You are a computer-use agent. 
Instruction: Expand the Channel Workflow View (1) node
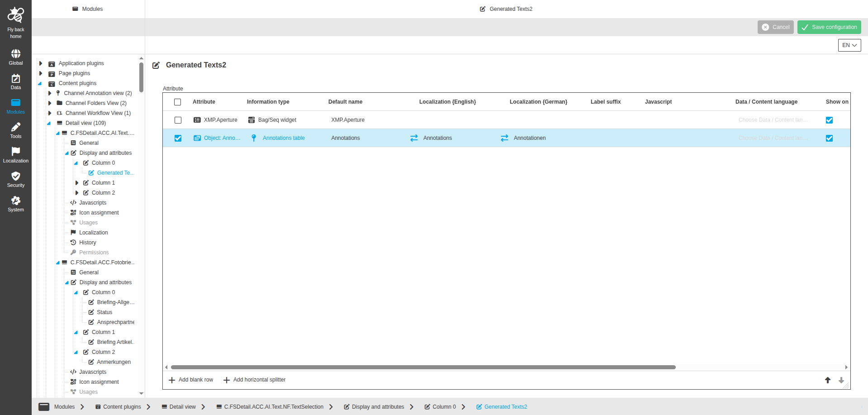click(50, 113)
